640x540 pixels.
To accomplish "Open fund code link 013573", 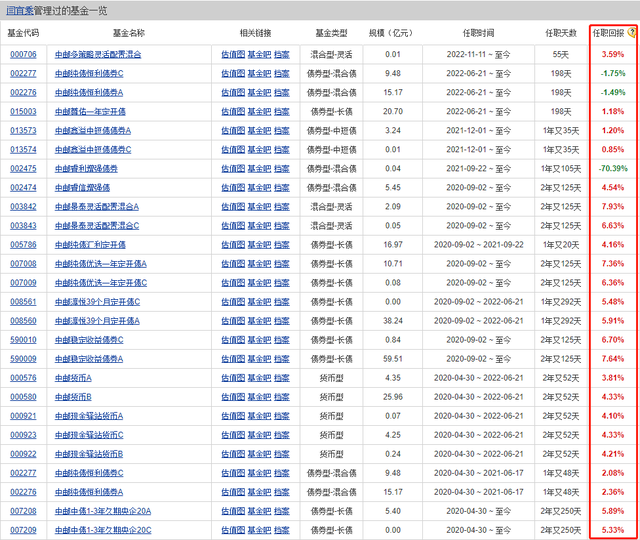I will pos(23,131).
